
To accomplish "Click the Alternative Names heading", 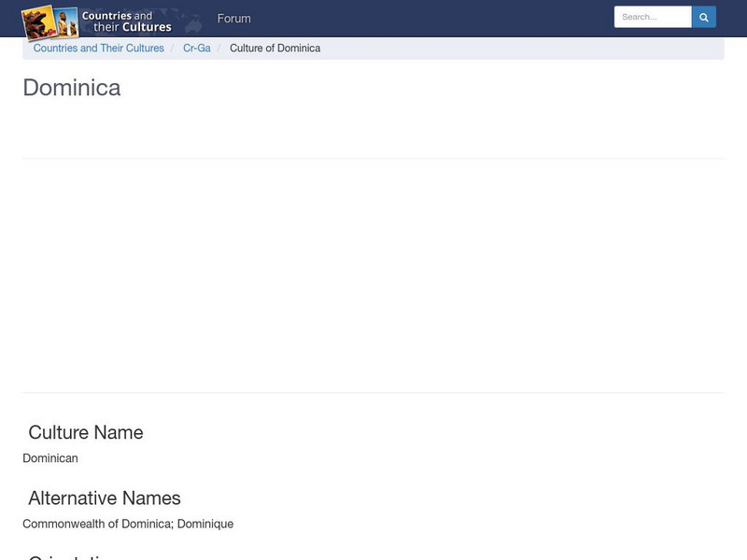I will point(105,498).
